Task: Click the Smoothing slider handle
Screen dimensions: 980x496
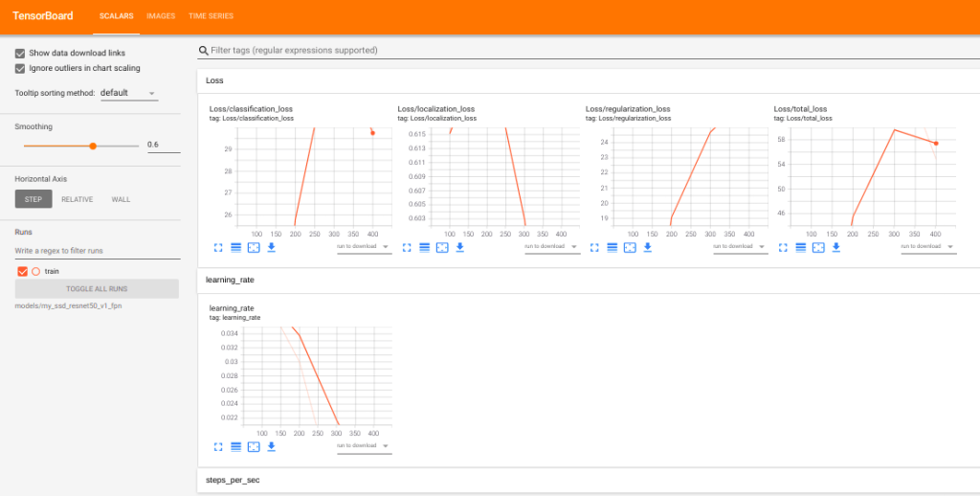Action: click(x=93, y=146)
